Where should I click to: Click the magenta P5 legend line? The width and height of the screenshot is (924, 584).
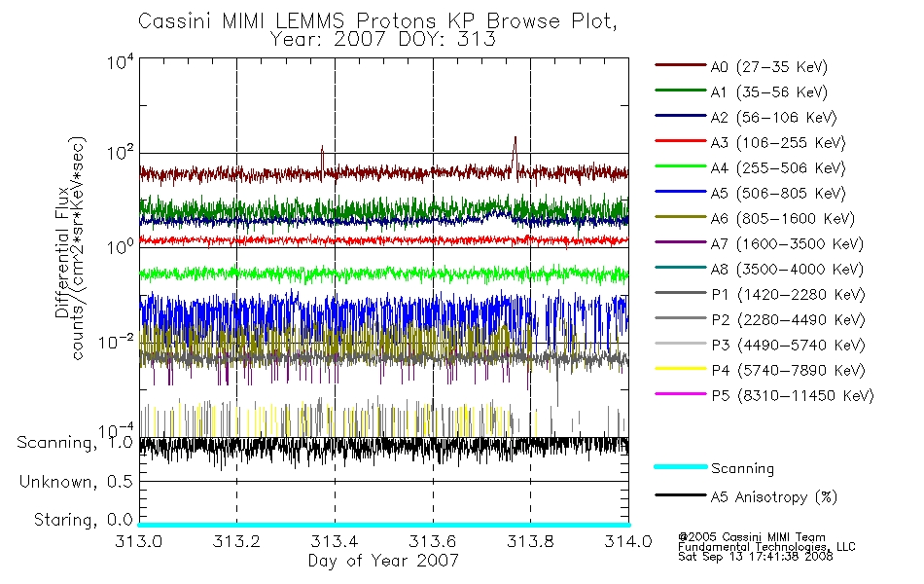681,394
